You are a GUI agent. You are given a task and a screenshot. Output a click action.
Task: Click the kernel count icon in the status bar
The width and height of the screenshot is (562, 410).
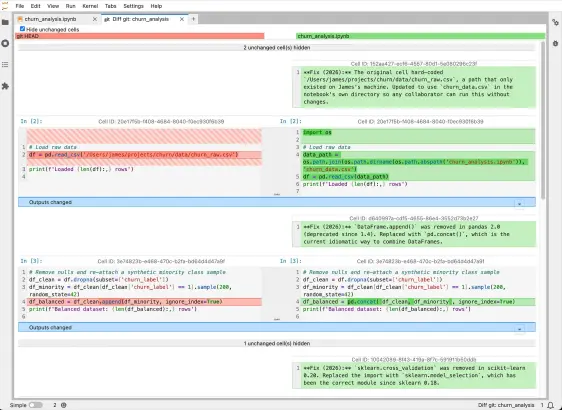(x=63, y=405)
